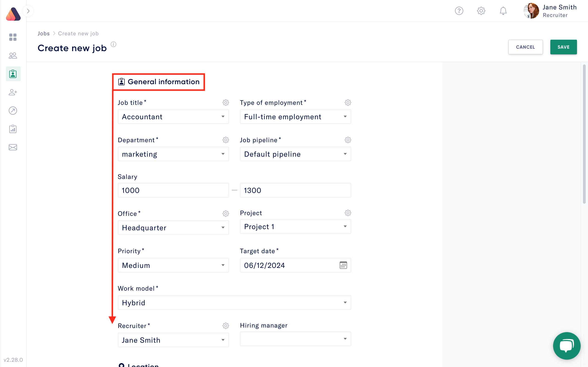Screen dimensions: 588x367
Task: Click the email envelope icon in sidebar
Action: pos(13,147)
